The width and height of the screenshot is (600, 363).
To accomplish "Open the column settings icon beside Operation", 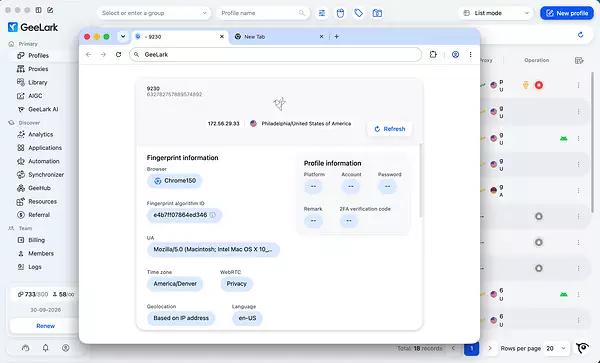I will click(x=579, y=60).
